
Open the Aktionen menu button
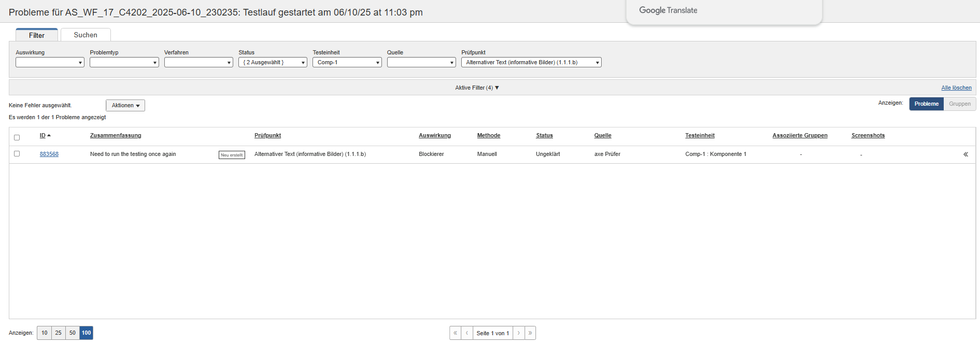125,106
